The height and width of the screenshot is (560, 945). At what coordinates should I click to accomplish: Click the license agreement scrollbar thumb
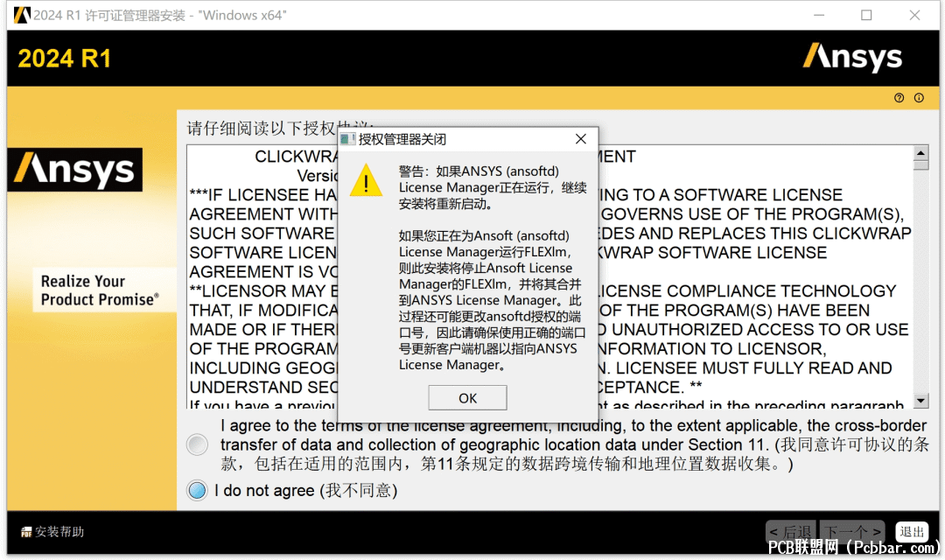click(920, 165)
